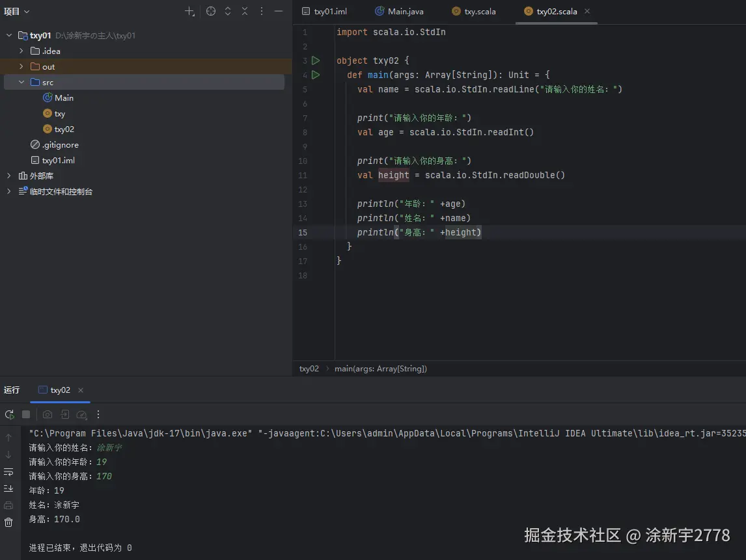
Task: Collapse the txy01 project root
Action: (9, 35)
